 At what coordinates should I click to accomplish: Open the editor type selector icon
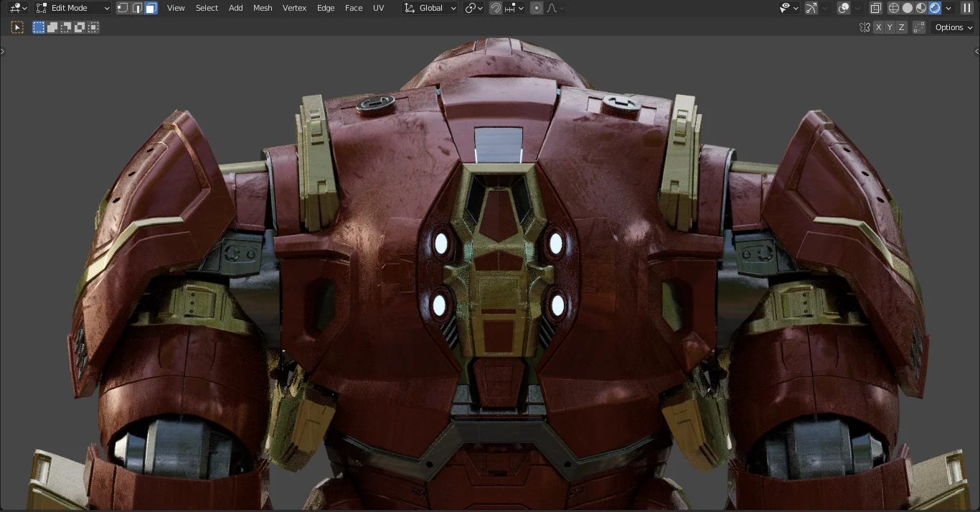point(16,8)
